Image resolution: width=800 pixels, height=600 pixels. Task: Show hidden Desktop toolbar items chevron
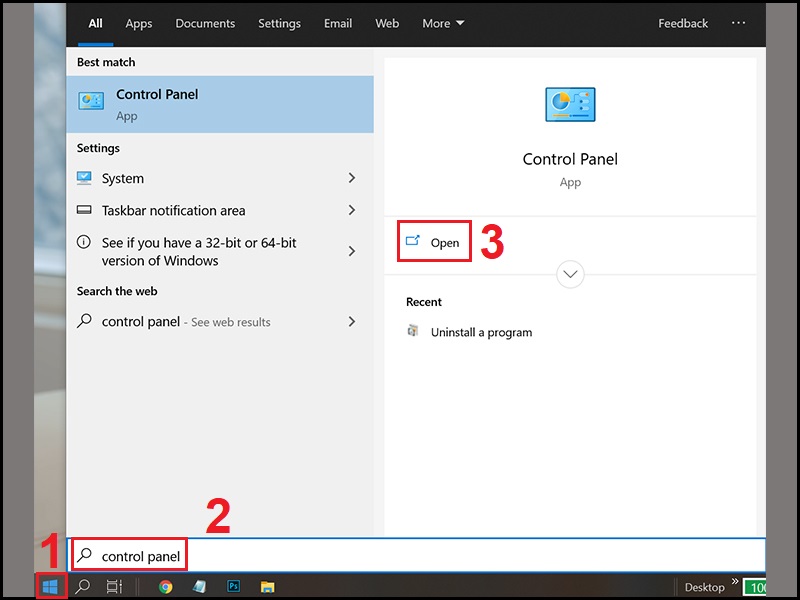(x=735, y=581)
